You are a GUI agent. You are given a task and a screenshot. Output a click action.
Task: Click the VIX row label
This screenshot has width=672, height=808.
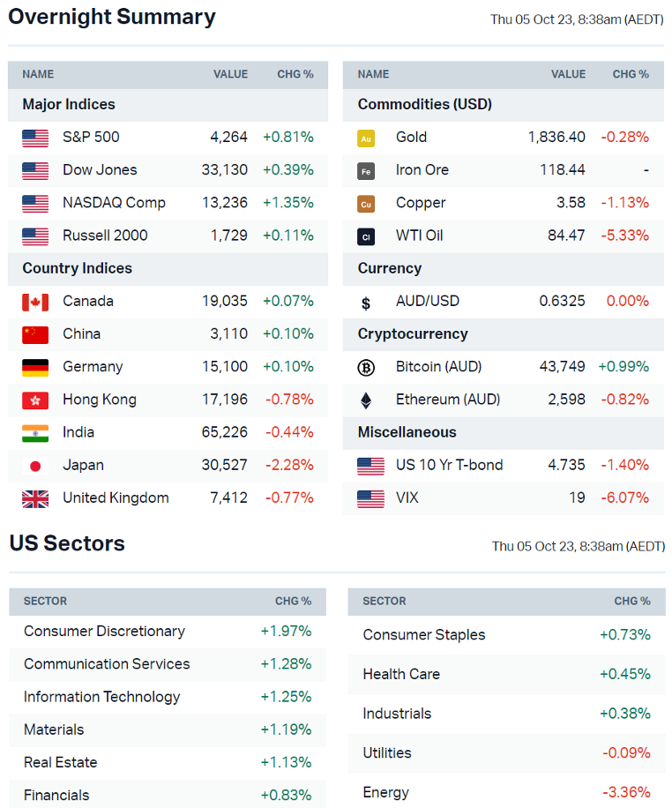407,498
